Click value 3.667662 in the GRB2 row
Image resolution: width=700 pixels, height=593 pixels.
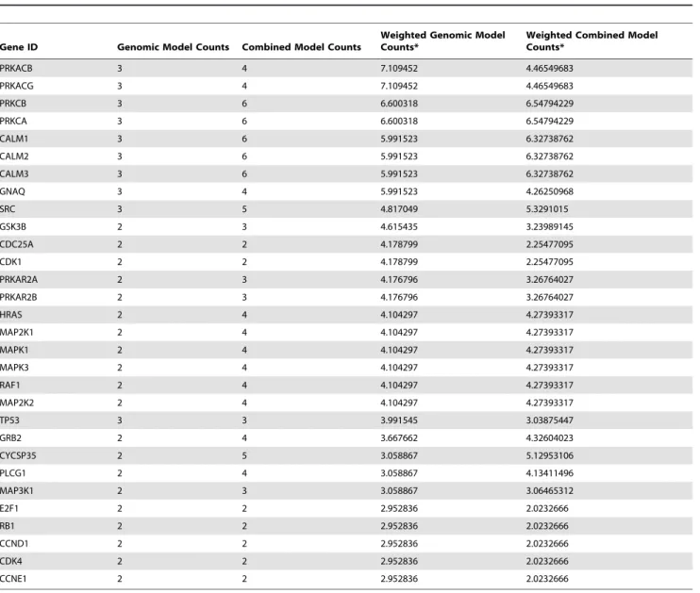[399, 438]
